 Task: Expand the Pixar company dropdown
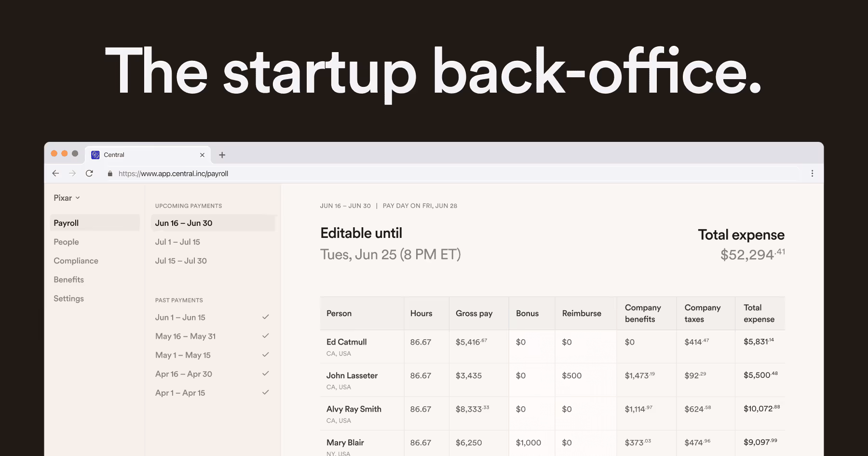[x=67, y=198]
